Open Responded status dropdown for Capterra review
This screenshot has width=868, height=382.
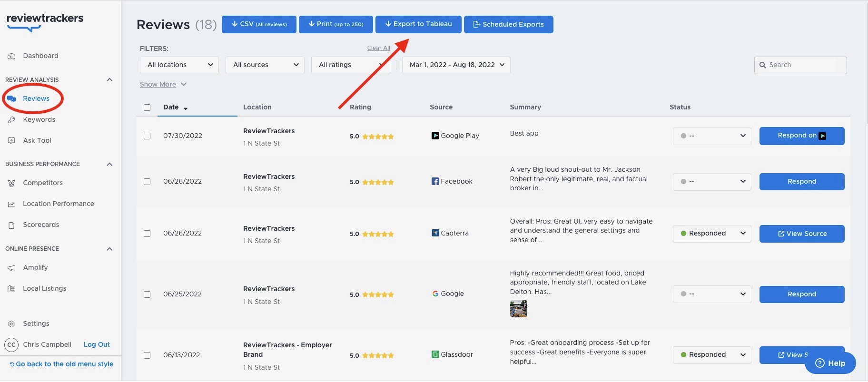tap(712, 234)
